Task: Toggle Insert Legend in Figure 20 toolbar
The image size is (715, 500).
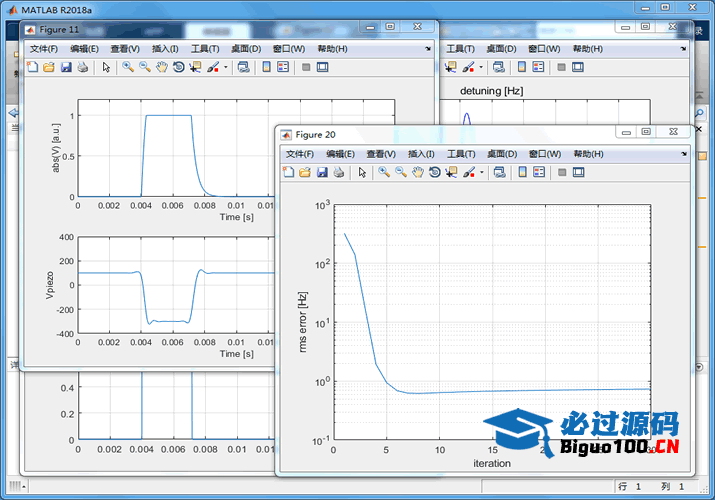Action: pyautogui.click(x=540, y=172)
